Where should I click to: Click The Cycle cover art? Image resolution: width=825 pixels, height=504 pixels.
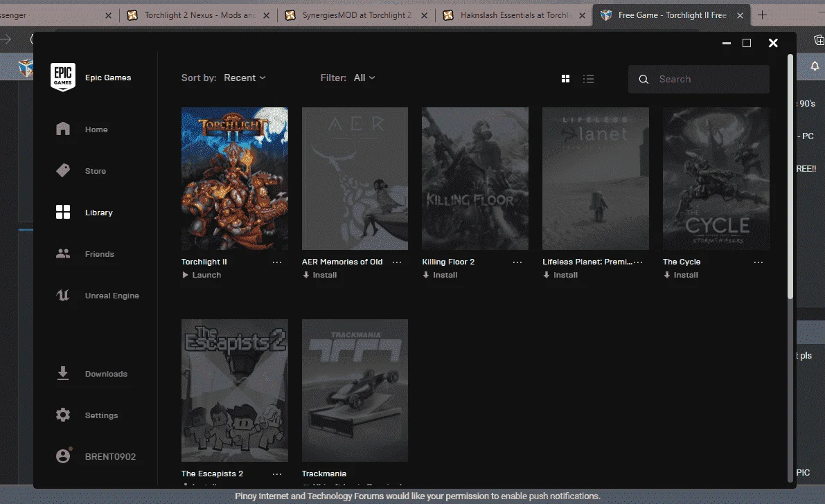click(716, 179)
